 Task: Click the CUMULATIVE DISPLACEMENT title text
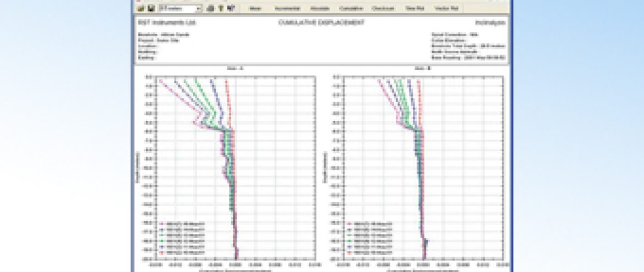pyautogui.click(x=320, y=22)
